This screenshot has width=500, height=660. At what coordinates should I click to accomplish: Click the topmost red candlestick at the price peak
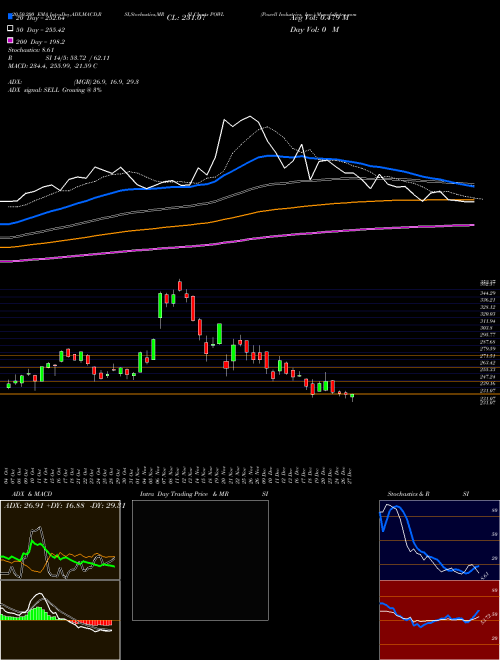pos(180,285)
